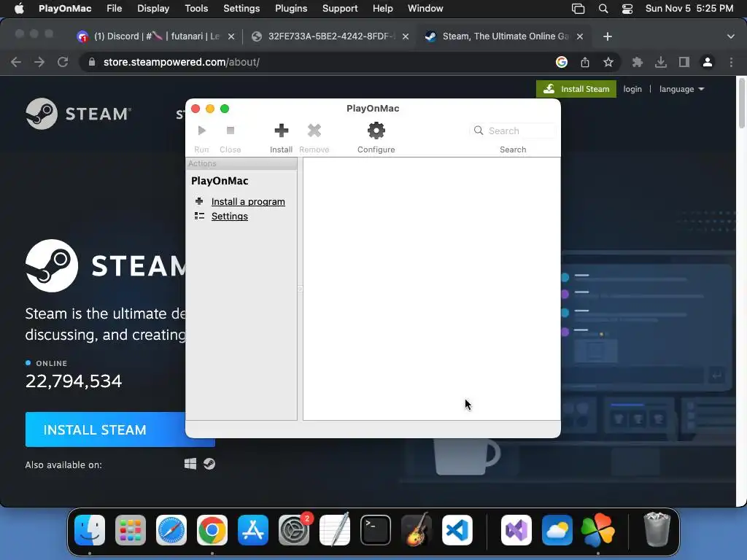Open the Plugins menu
Image resolution: width=747 pixels, height=560 pixels.
[291, 9]
